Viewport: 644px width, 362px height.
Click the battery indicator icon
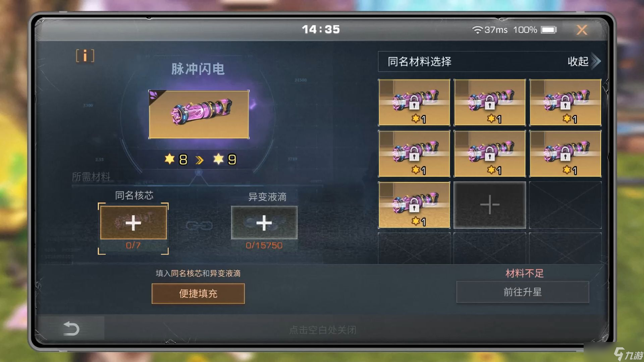click(549, 30)
